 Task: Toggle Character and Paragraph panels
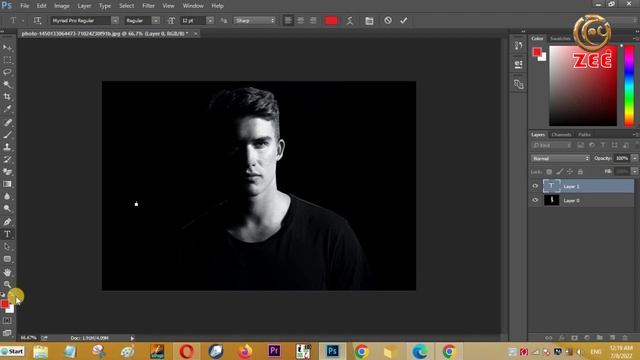(x=369, y=20)
